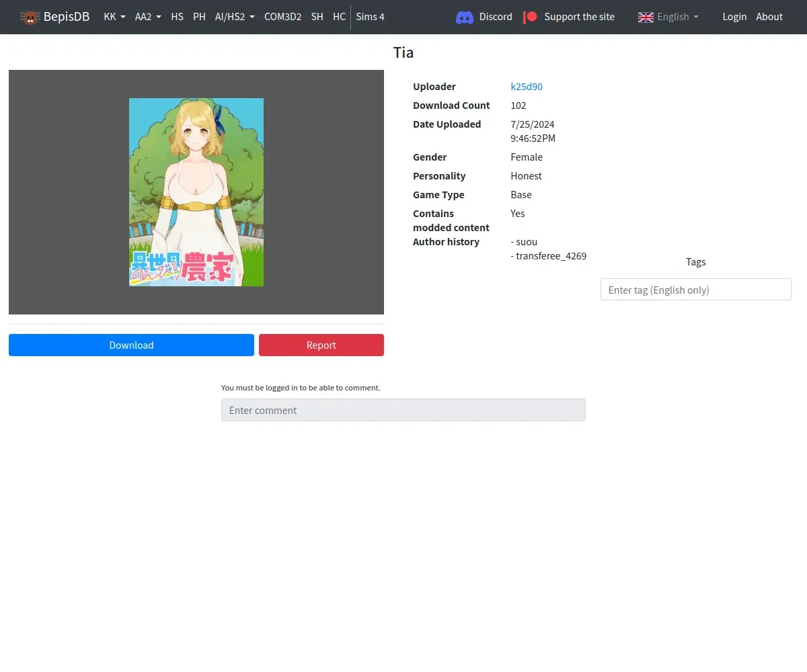Viewport: 807px width, 672px height.
Task: Focus the Enter tag input field
Action: click(x=695, y=290)
